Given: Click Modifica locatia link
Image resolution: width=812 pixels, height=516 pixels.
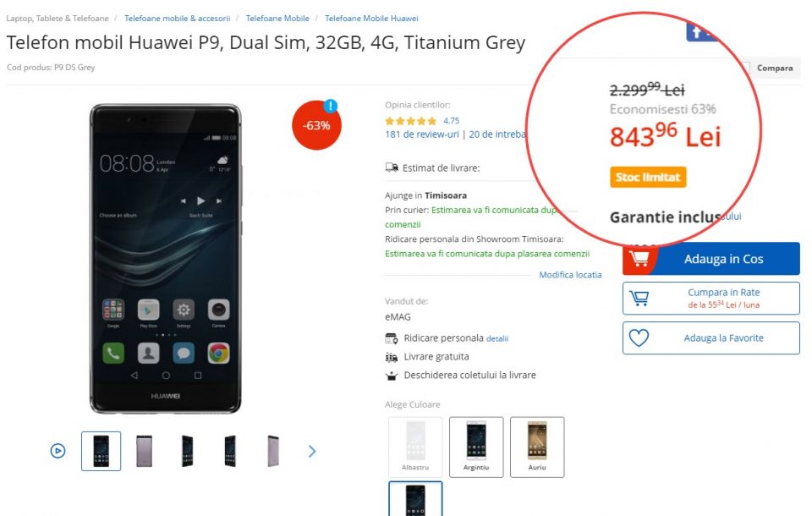Looking at the screenshot, I should 570,275.
